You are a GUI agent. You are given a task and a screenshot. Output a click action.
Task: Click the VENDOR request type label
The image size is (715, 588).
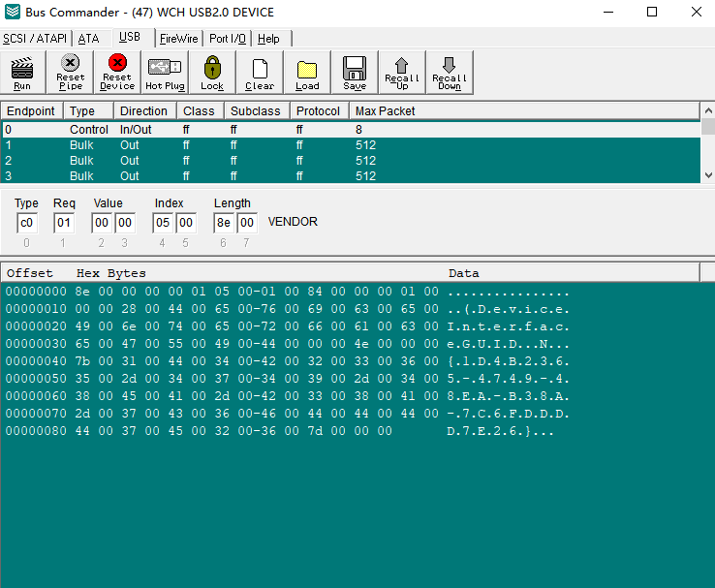point(293,222)
